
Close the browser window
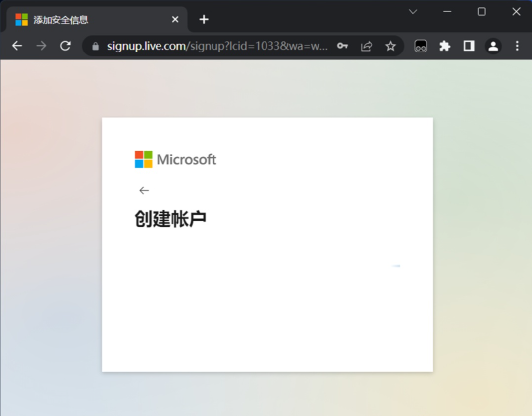[x=516, y=12]
